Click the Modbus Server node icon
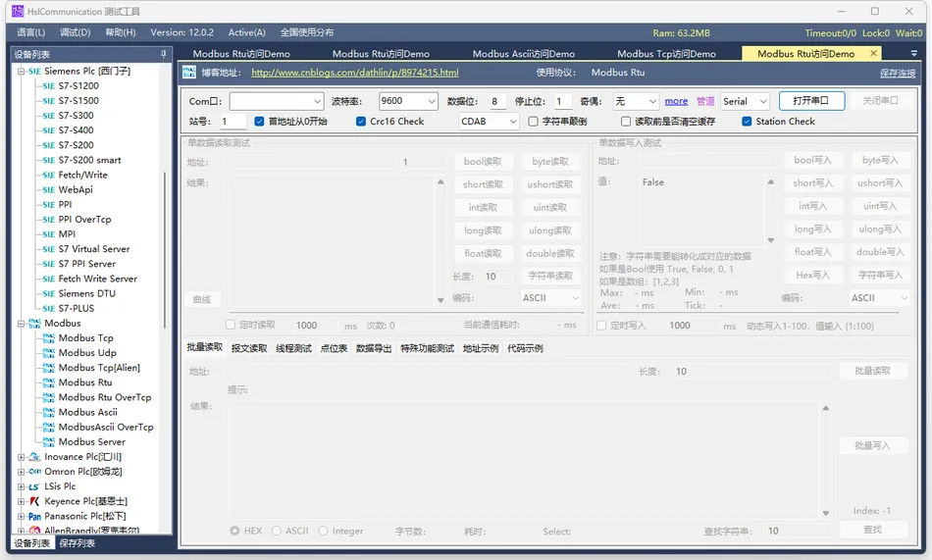 (x=49, y=442)
